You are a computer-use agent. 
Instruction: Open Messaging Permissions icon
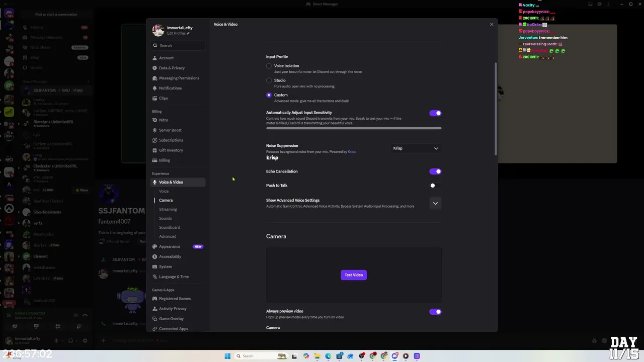(x=155, y=78)
